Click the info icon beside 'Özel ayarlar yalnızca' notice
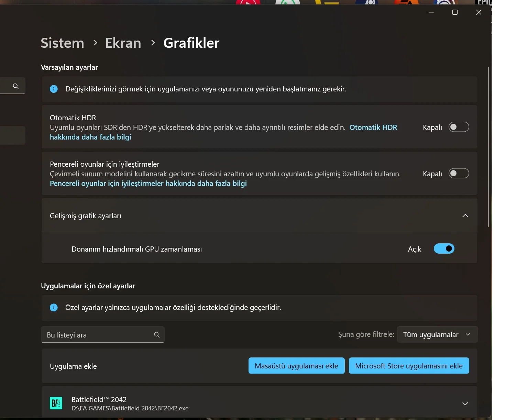 pos(54,308)
